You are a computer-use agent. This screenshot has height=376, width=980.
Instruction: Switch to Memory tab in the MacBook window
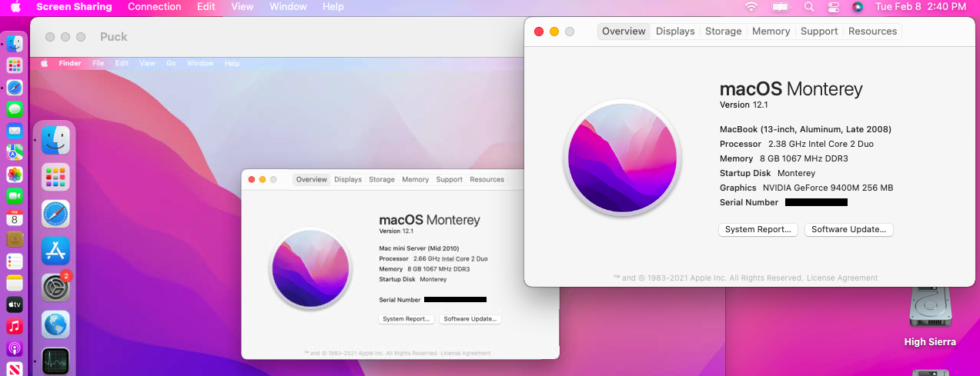point(771,32)
